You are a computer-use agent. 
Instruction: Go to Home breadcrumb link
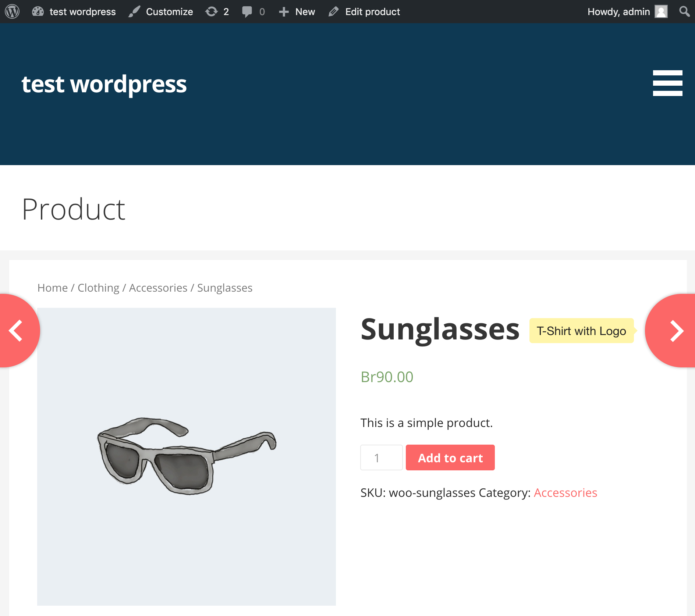point(53,288)
